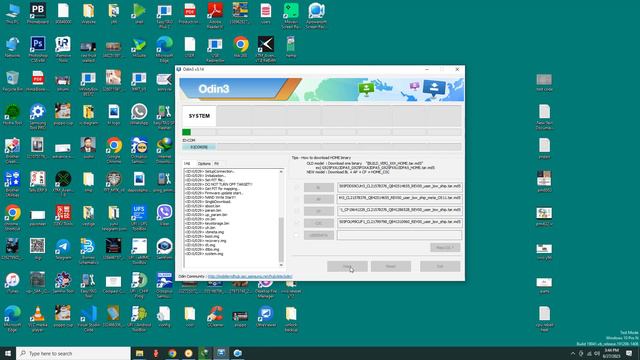The image size is (640, 360).
Task: Select the Adobe Reader desktop icon
Action: pos(215,16)
